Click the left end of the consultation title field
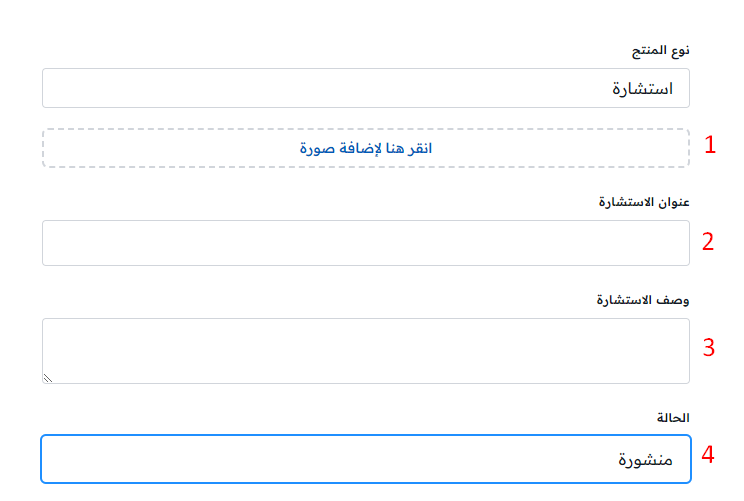744x501 pixels. (60, 243)
